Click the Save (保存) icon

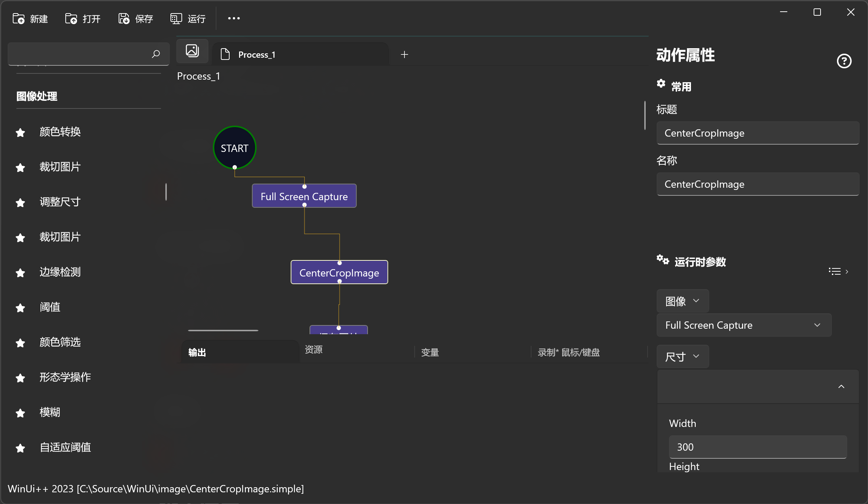[124, 18]
